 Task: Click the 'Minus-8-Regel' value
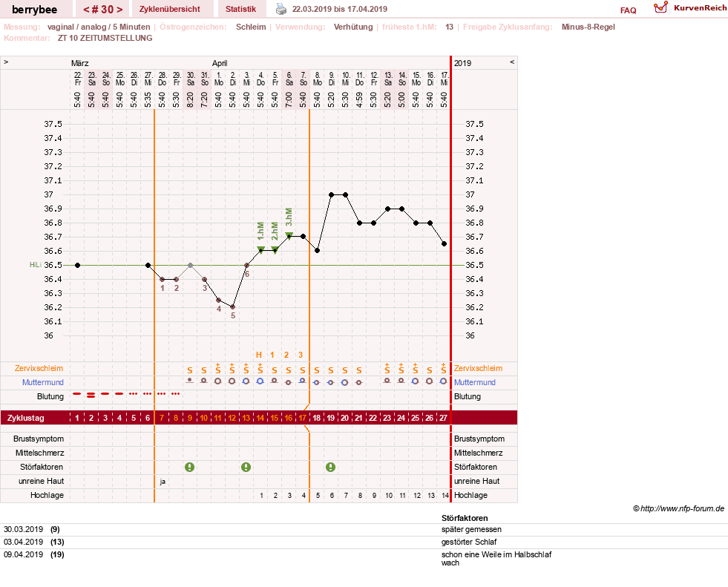588,27
